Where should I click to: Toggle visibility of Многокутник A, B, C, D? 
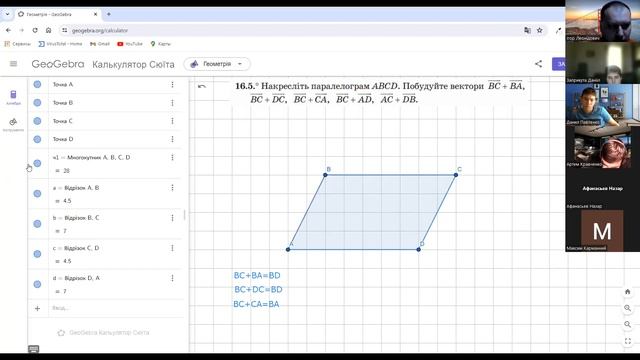tap(37, 163)
